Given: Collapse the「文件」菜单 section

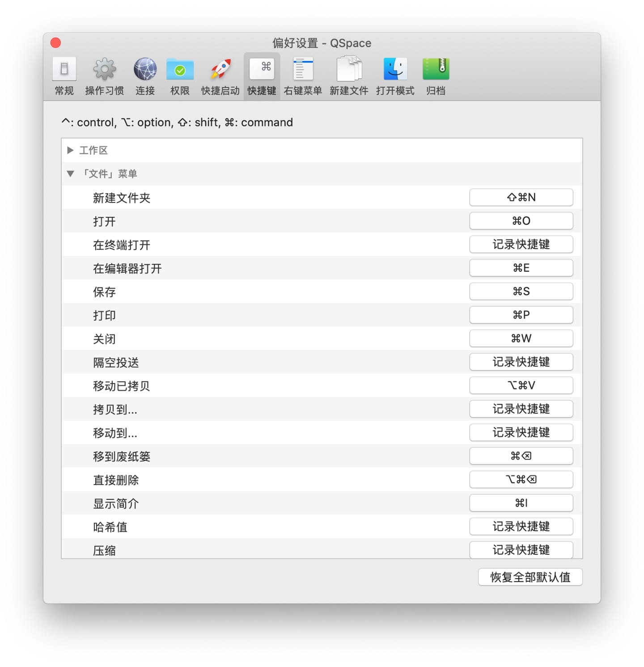Looking at the screenshot, I should 70,174.
